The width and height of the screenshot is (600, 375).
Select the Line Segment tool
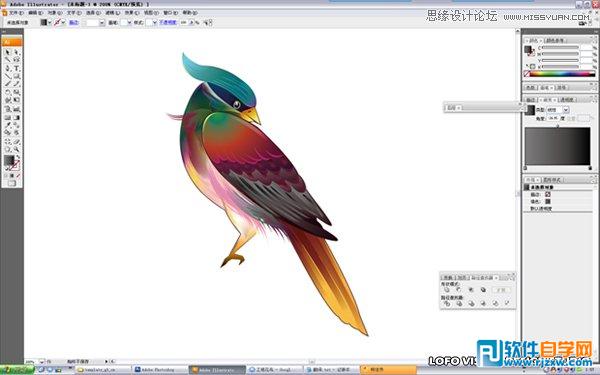[8, 76]
